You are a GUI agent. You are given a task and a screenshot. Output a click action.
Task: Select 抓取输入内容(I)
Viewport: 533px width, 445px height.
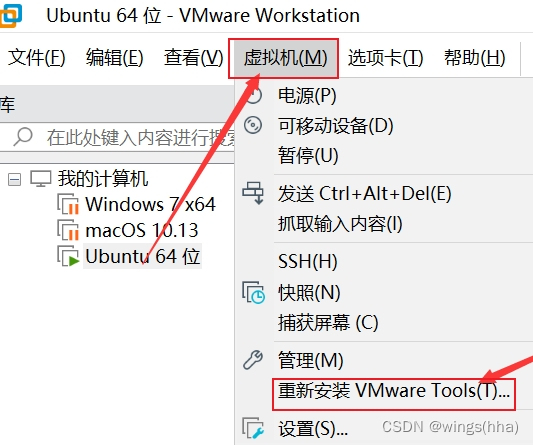[340, 224]
